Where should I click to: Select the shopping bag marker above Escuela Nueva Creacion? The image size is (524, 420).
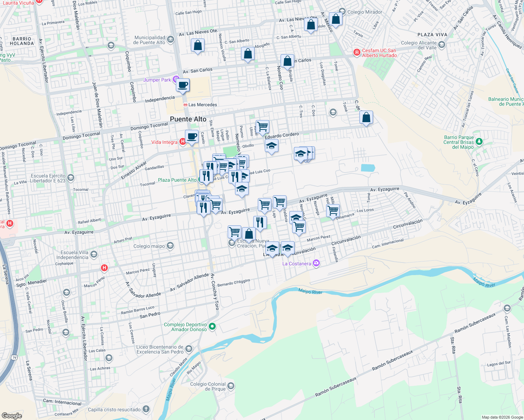coord(249,234)
